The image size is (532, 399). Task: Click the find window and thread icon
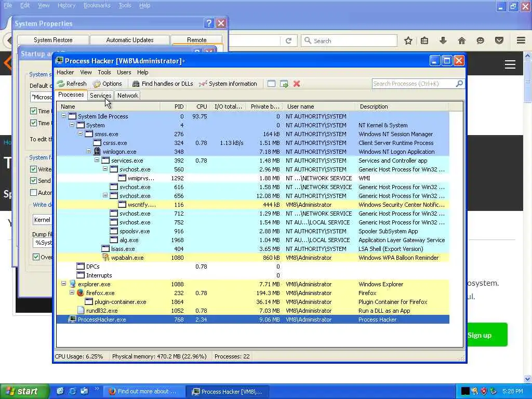(x=284, y=84)
